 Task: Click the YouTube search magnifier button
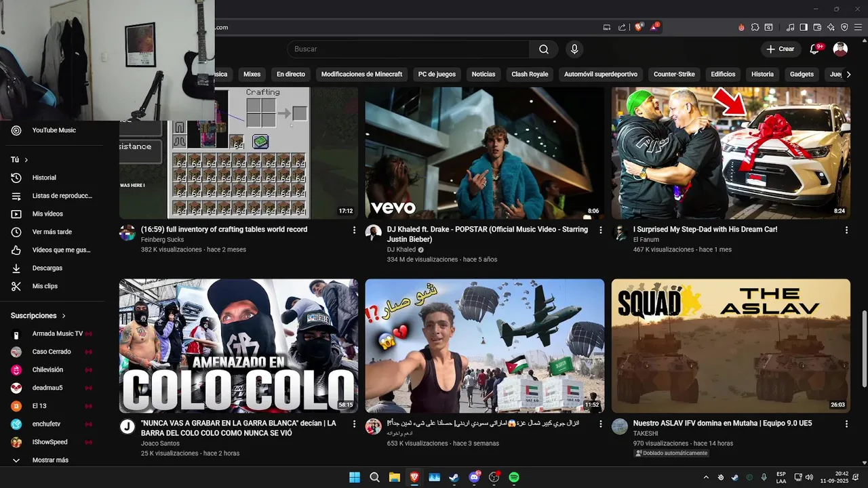[544, 49]
